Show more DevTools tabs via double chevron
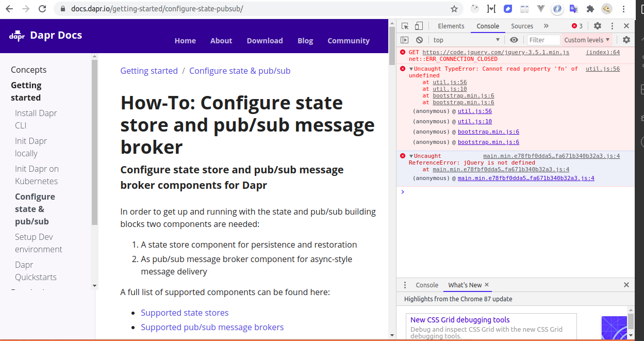Image resolution: width=644 pixels, height=341 pixels. click(546, 26)
